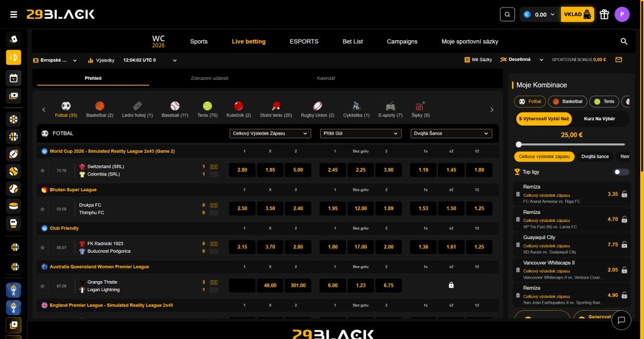
Task: Click the 25,00 € stake slider handle
Action: (x=519, y=144)
